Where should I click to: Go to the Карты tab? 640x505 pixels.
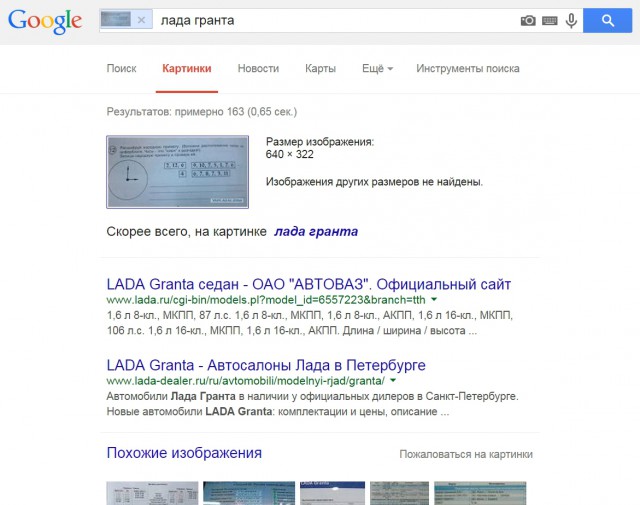click(x=320, y=69)
